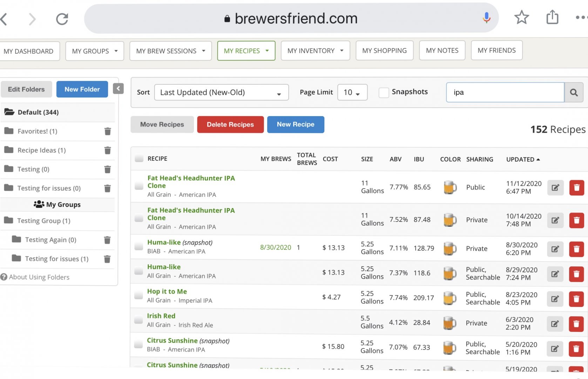588x379 pixels.
Task: Reload the page using browser refresh icon
Action: click(x=62, y=19)
